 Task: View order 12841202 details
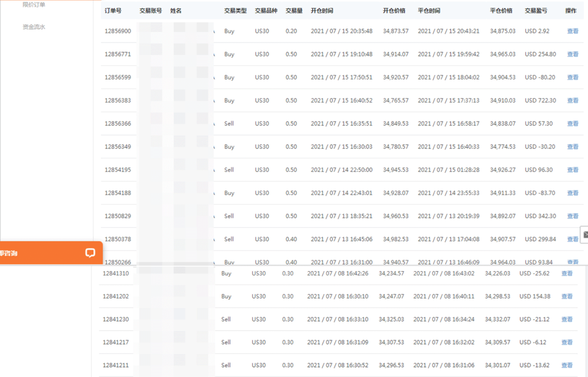click(x=567, y=297)
